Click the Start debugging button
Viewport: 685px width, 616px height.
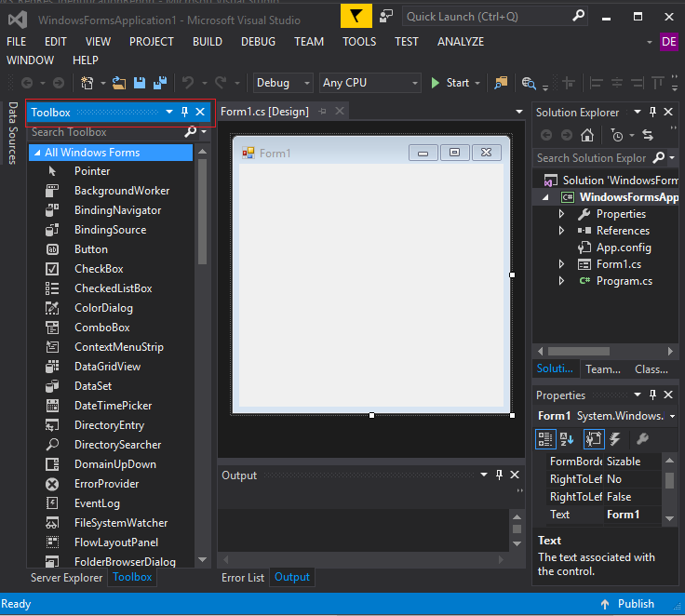tap(450, 83)
